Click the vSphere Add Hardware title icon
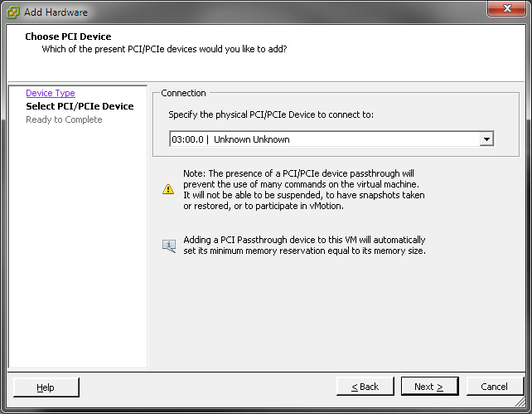This screenshot has height=414, width=532. pos(13,12)
